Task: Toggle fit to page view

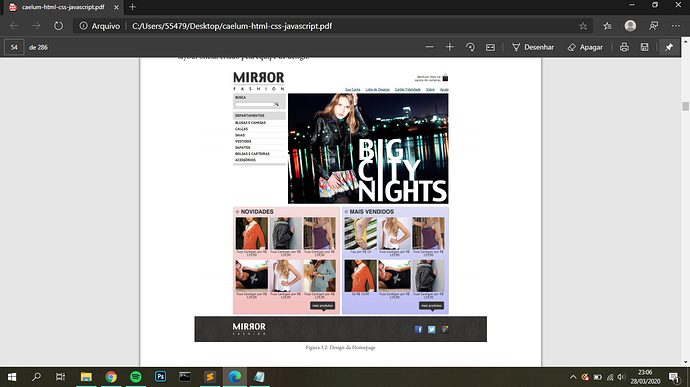Action: (x=490, y=47)
